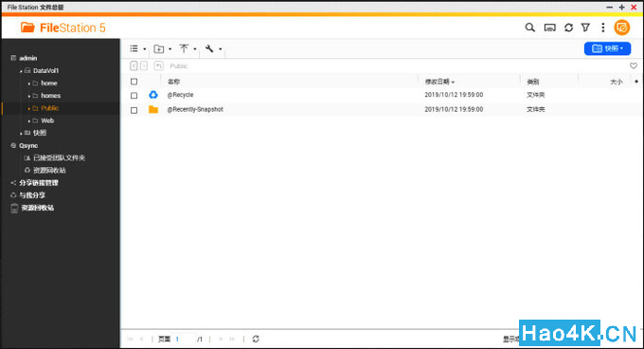Open the remote mount icon in header
Image resolution: width=644 pixels, height=349 pixels.
click(549, 28)
